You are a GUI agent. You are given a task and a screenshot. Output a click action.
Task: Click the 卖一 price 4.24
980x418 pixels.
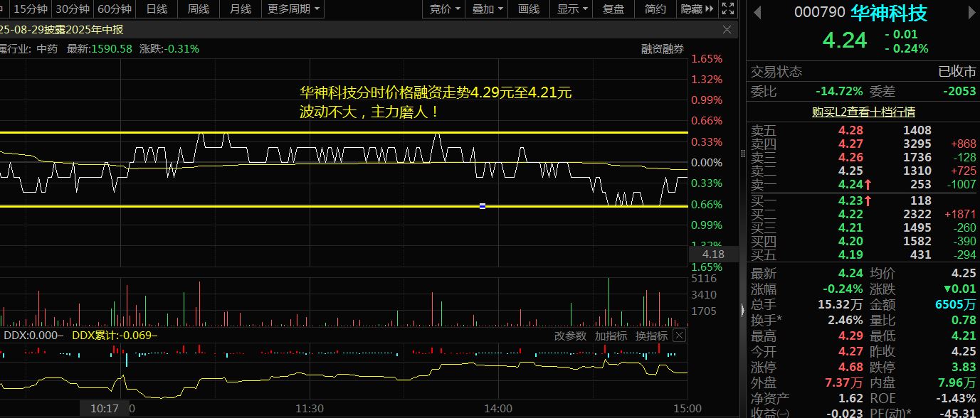pos(850,184)
